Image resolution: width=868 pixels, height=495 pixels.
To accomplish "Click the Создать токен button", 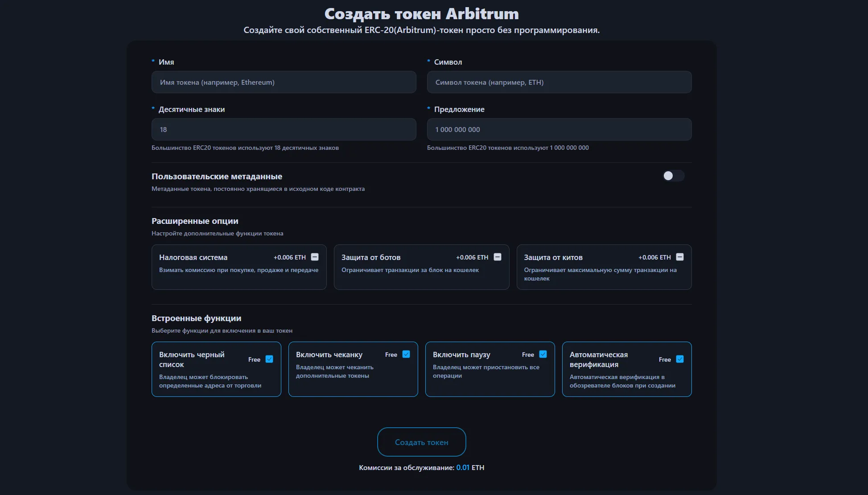I will (x=421, y=442).
